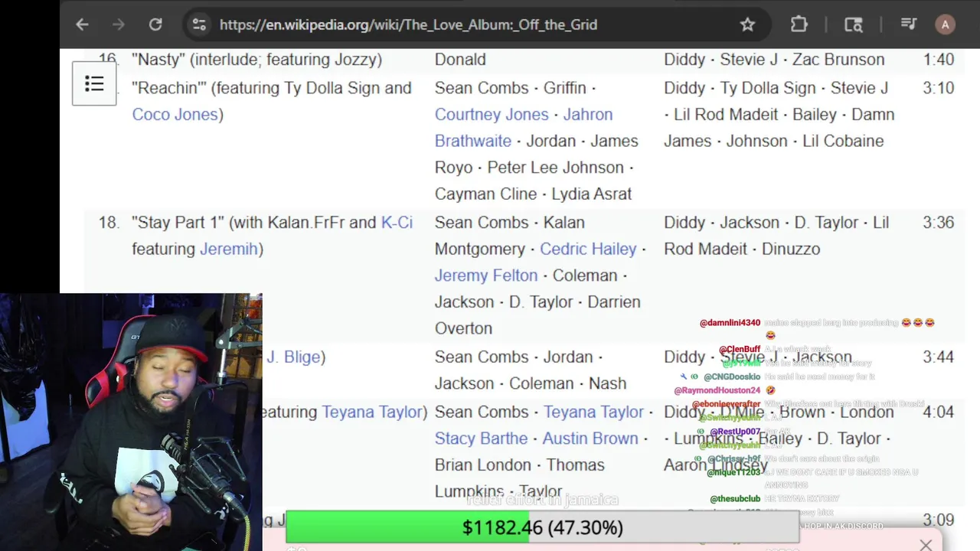Viewport: 980px width, 551px height.
Task: Open the browser extensions puzzle icon
Action: (799, 24)
